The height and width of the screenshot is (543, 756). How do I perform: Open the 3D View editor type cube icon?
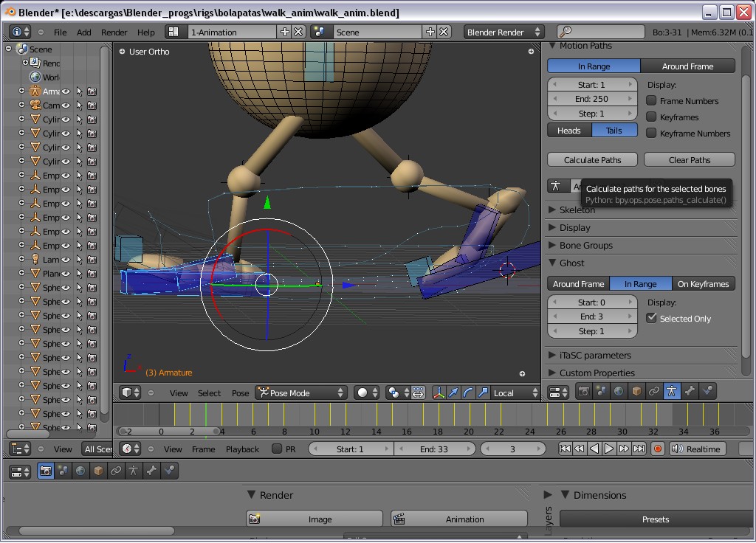pos(130,392)
